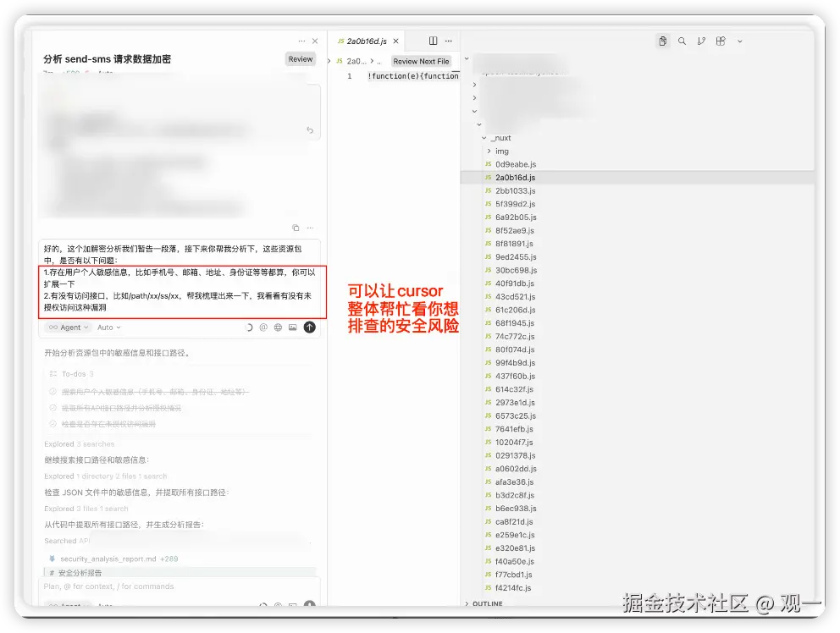This screenshot has height=633, width=840.
Task: Open the Extensions view icon
Action: click(x=721, y=41)
